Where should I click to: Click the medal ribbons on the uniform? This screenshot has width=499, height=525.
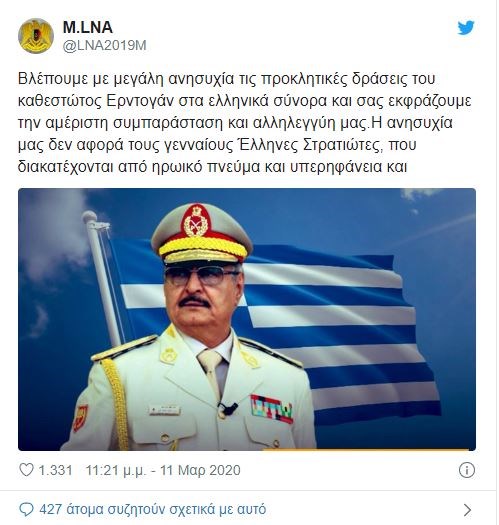pos(272,408)
